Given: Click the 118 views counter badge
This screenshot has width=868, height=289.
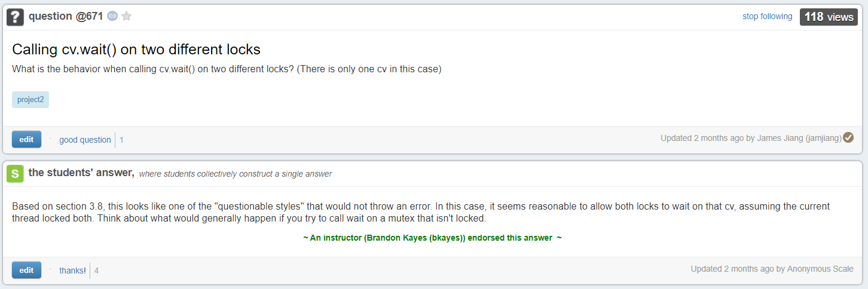Looking at the screenshot, I should [x=829, y=17].
